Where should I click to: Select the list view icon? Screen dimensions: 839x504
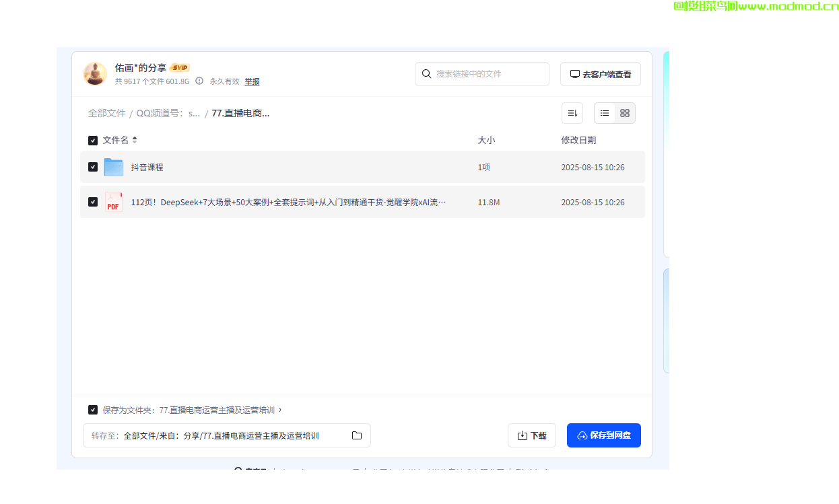[x=604, y=113]
